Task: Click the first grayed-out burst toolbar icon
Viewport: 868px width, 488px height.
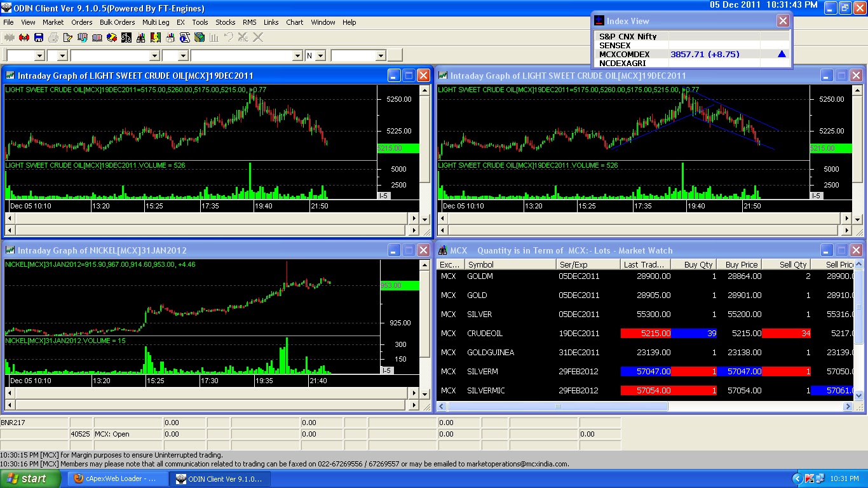Action: click(x=10, y=37)
